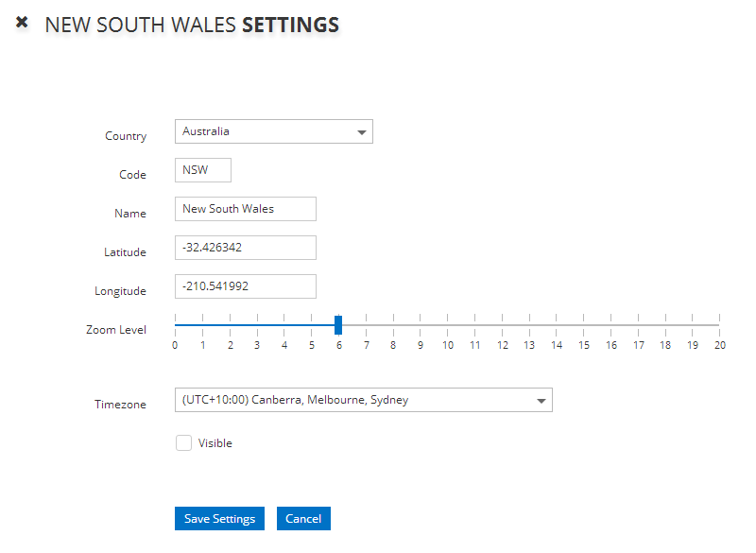This screenshot has height=553, width=756.
Task: Set zoom level to 15 on slider
Action: tap(583, 325)
